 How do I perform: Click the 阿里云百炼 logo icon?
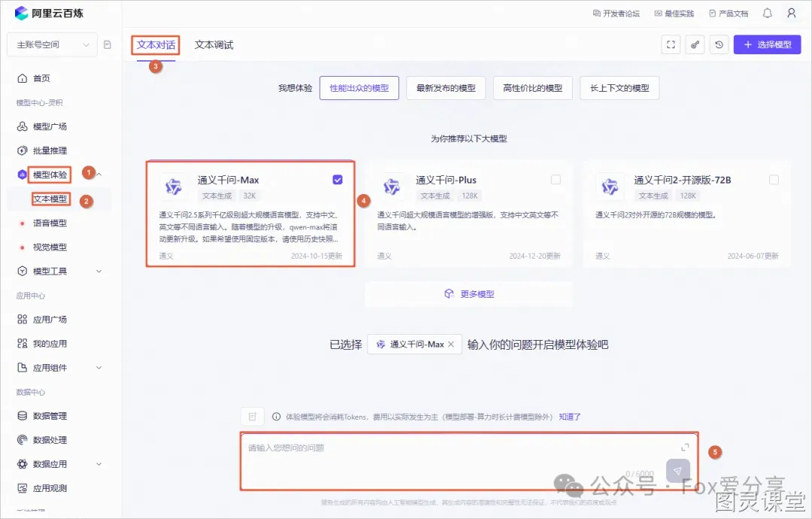pos(21,13)
